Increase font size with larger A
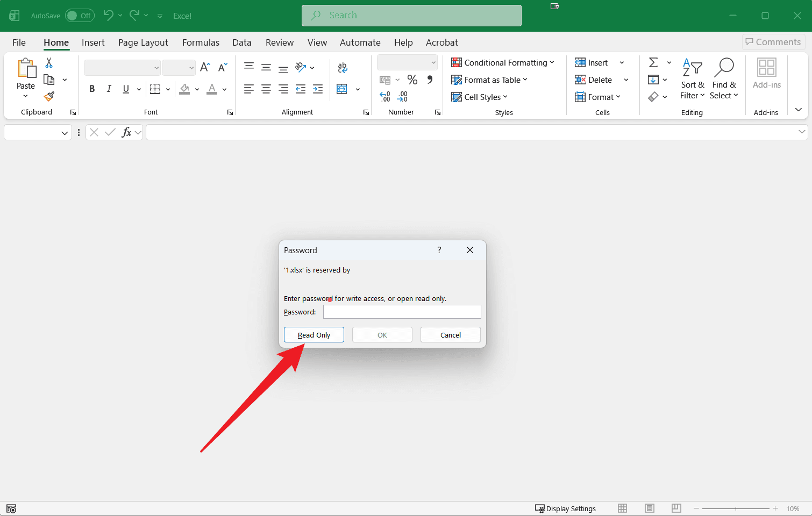The image size is (812, 516). [205, 67]
